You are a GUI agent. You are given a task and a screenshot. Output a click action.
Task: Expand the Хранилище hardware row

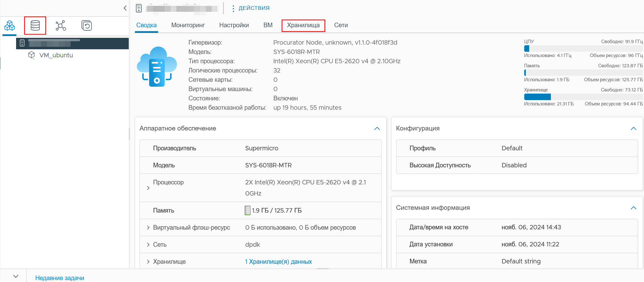pos(148,262)
